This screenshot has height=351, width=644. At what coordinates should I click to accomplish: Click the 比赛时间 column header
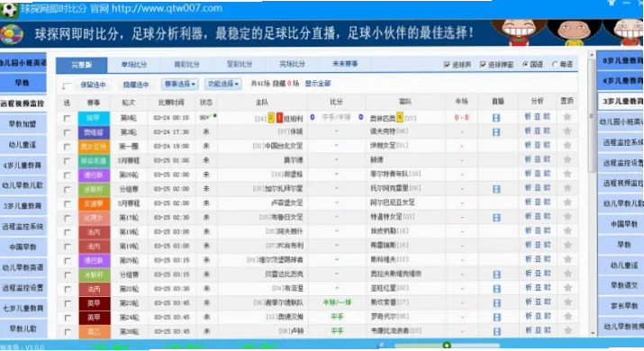171,103
